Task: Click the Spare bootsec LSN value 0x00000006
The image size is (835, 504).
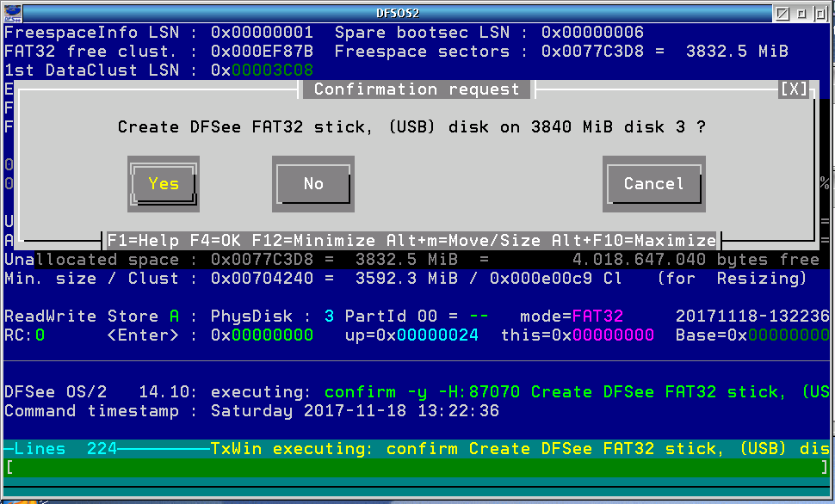Action: [593, 33]
